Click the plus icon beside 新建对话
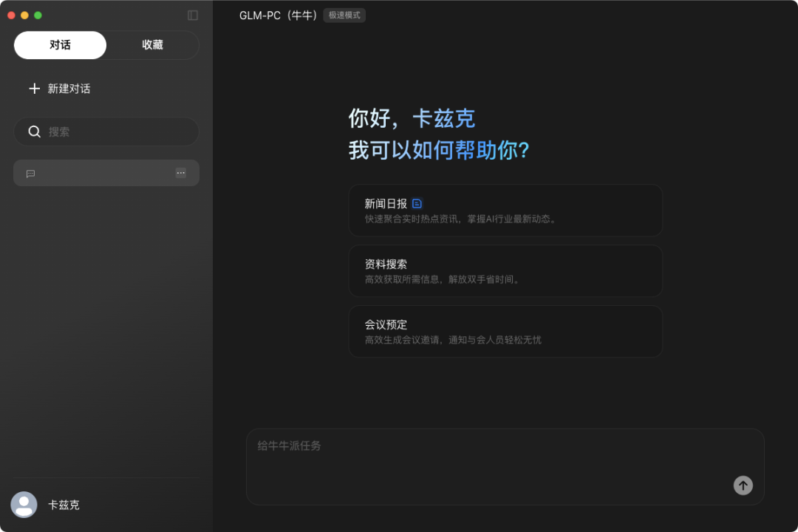The height and width of the screenshot is (532, 798). [35, 88]
